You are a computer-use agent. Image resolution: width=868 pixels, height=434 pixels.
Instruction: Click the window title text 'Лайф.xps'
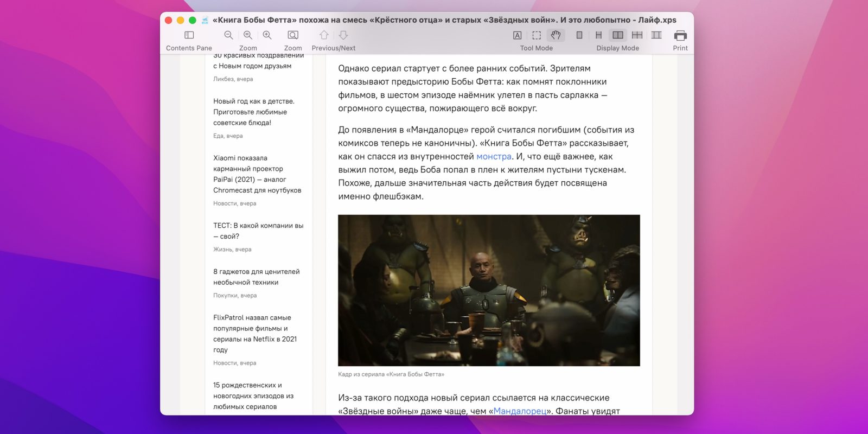(x=658, y=20)
